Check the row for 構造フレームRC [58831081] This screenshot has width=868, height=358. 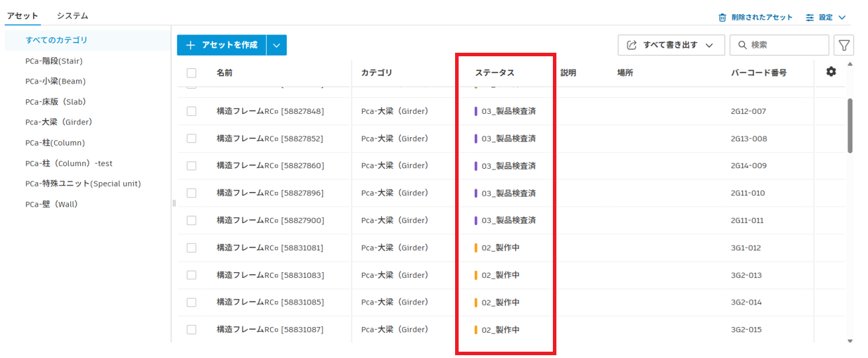coord(191,248)
